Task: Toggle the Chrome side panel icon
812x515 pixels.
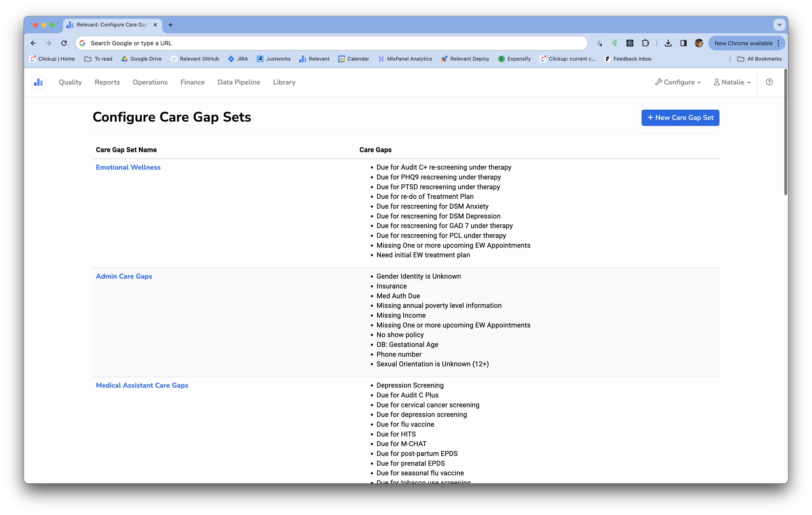Action: pyautogui.click(x=683, y=43)
